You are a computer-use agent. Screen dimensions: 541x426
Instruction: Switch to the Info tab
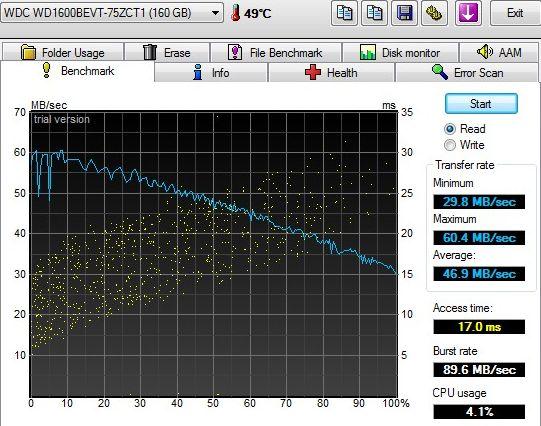[x=212, y=73]
